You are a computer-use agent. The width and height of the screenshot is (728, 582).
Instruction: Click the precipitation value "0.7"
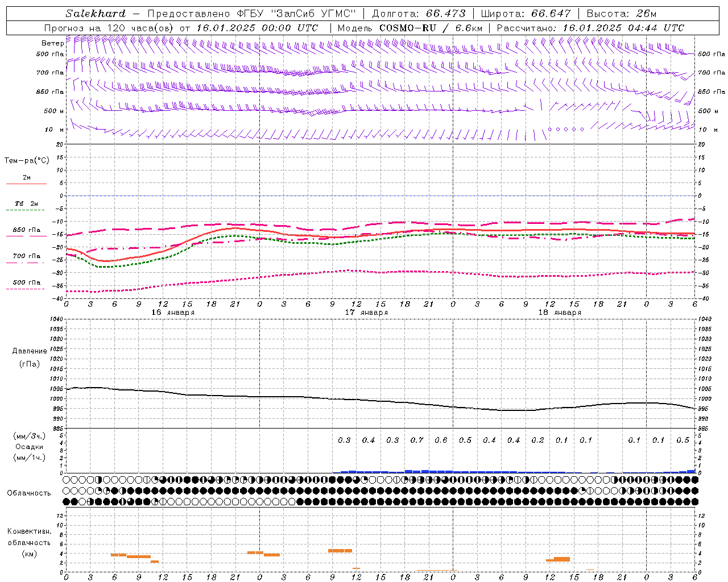point(417,440)
